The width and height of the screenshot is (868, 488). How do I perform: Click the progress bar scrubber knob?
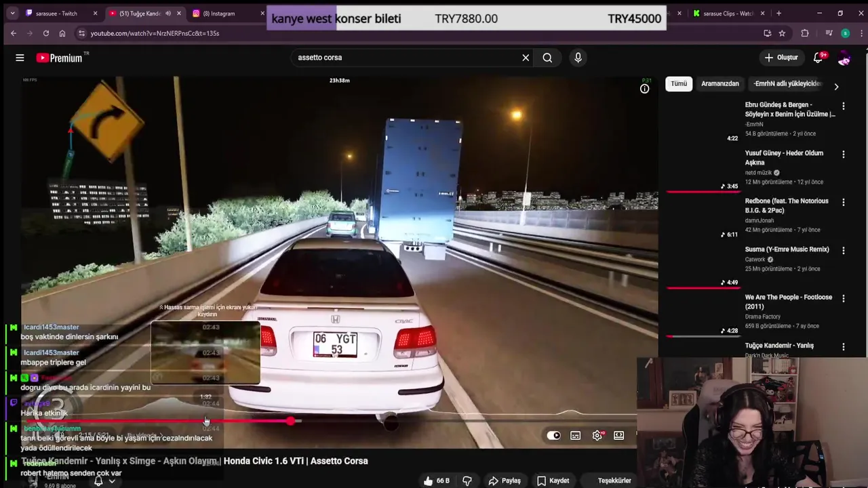(292, 421)
